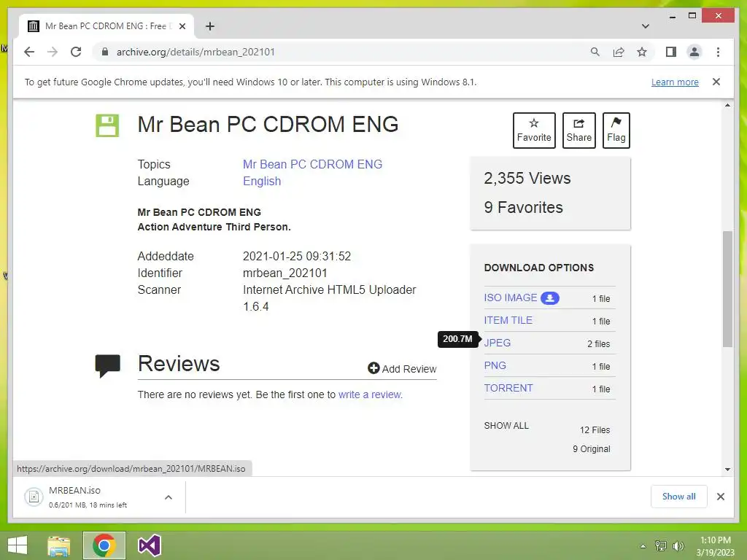Viewport: 747px width, 560px height.
Task: Bookmark this tab with star icon
Action: (x=642, y=52)
